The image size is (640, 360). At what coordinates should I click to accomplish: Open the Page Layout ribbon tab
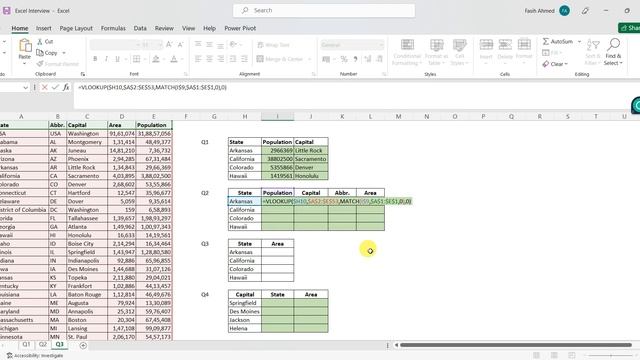pos(76,28)
